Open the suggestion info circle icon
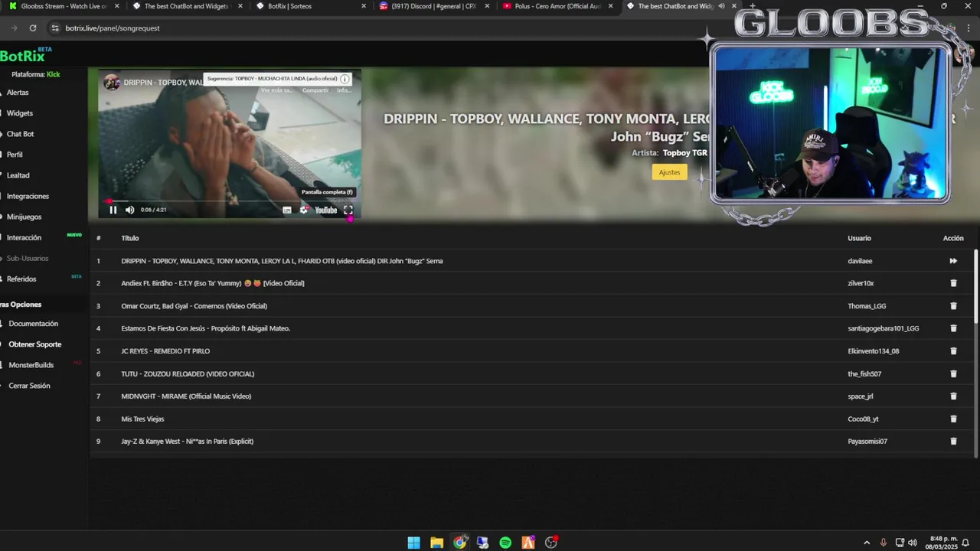 tap(345, 79)
